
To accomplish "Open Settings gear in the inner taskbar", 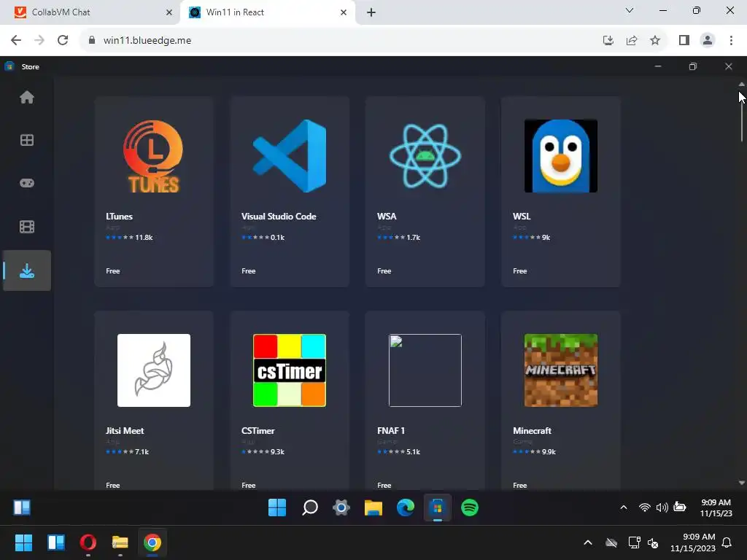I will [341, 507].
